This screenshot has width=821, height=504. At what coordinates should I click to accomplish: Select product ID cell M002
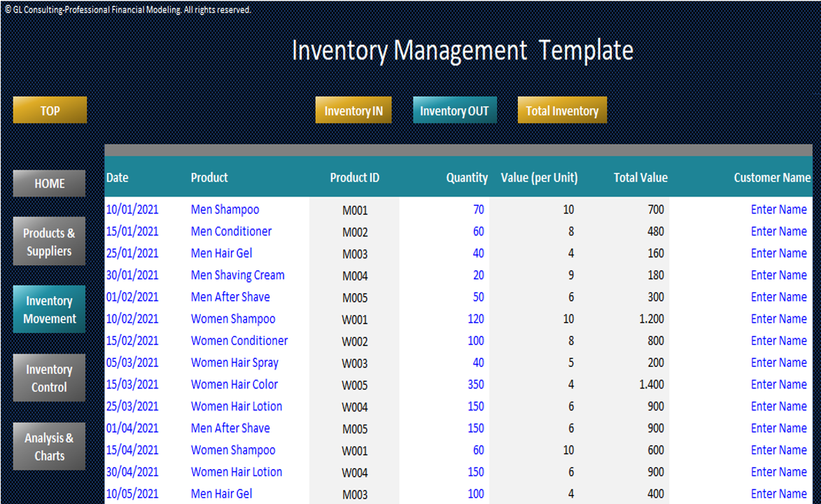pos(355,232)
